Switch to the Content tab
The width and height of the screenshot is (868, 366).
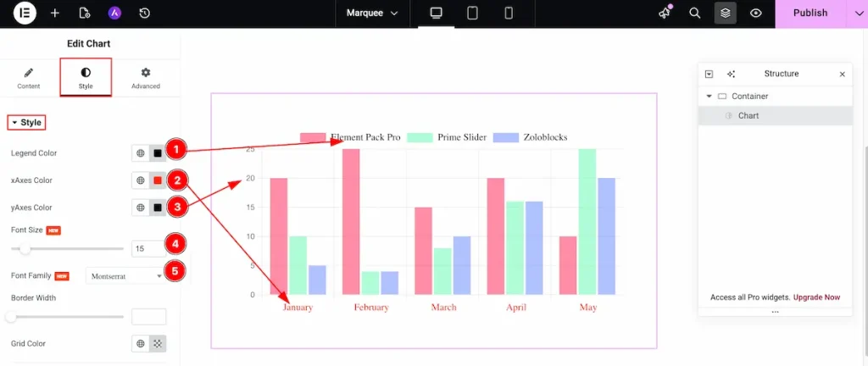29,78
